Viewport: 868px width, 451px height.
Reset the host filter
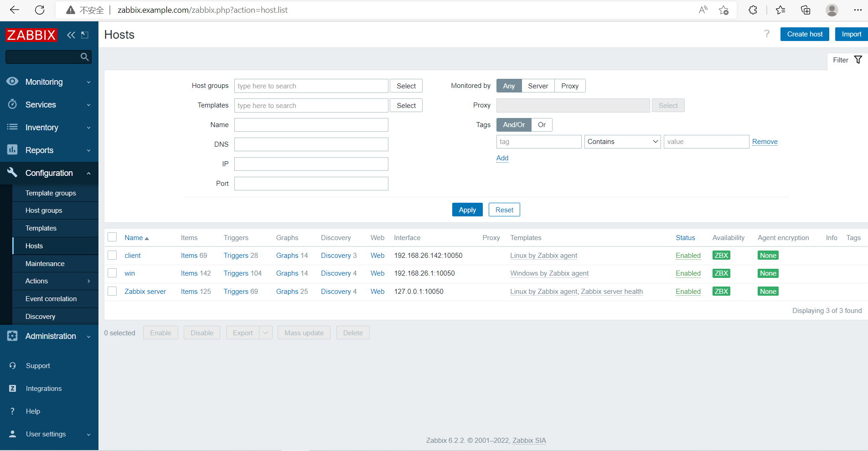(504, 210)
